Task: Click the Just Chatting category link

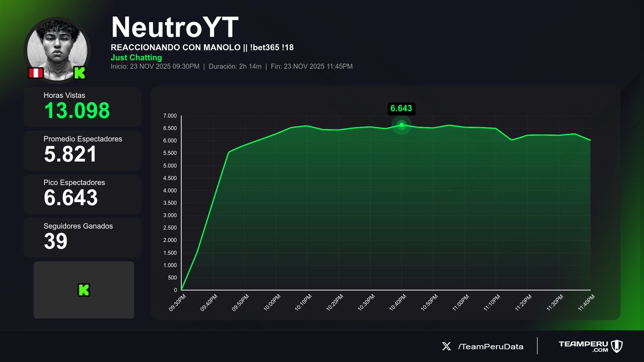Action: point(136,57)
